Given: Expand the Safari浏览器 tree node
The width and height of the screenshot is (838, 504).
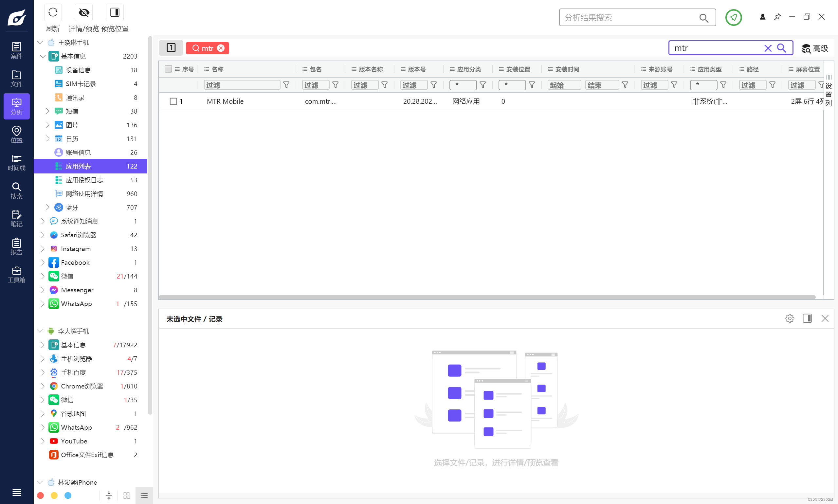Looking at the screenshot, I should tap(43, 235).
